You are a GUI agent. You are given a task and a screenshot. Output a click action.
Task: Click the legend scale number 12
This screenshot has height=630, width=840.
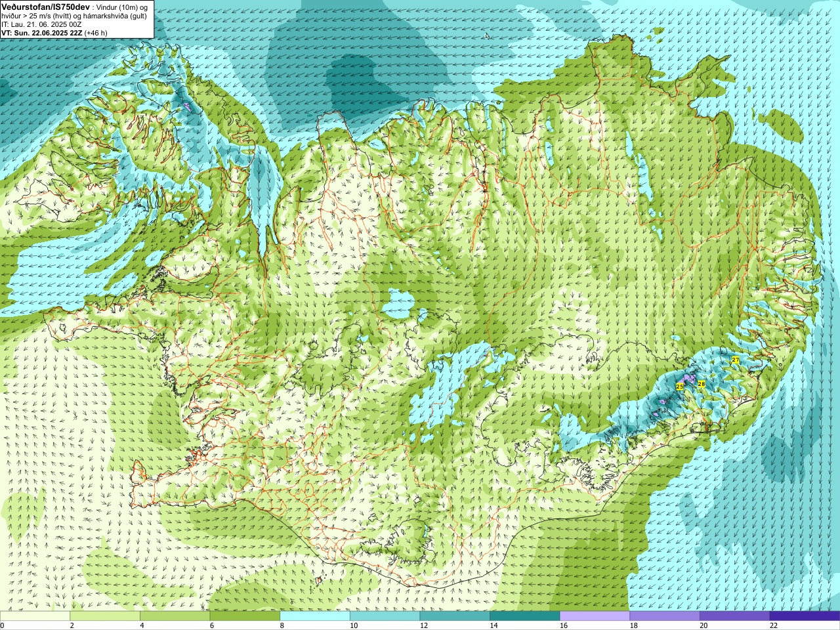point(424,625)
